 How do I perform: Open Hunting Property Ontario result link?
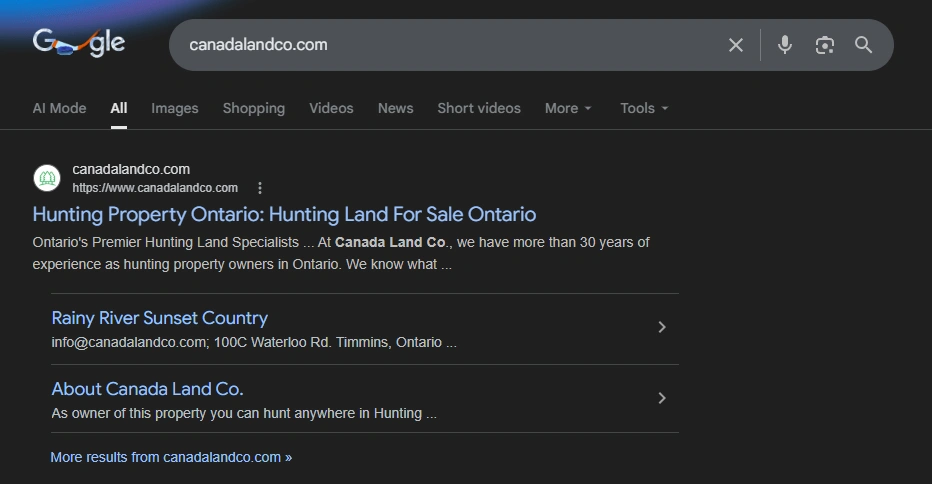tap(284, 214)
